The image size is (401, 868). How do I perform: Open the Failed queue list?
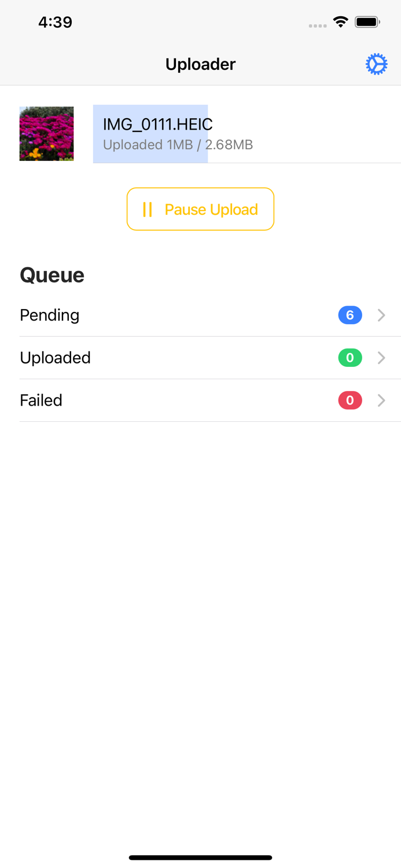[41, 400]
